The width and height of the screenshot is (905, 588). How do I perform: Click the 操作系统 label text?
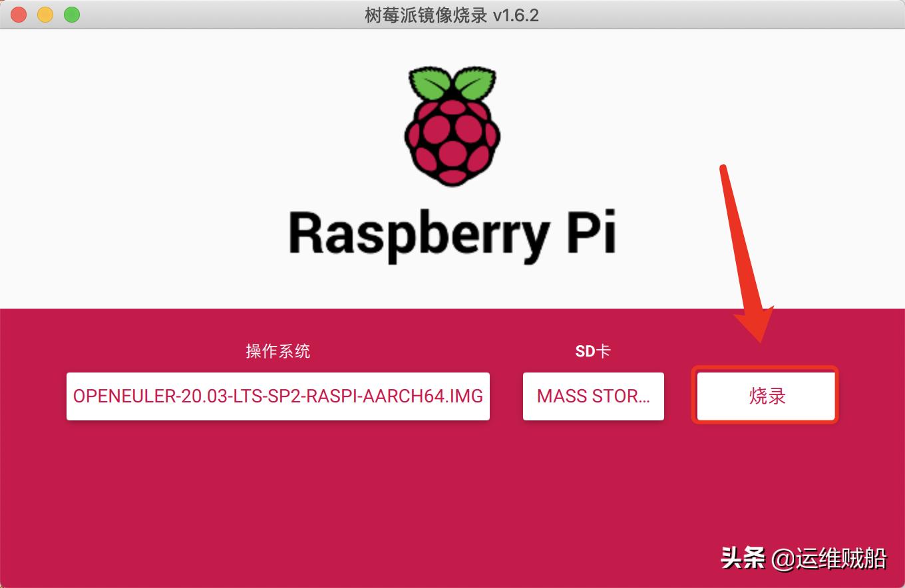[x=278, y=351]
